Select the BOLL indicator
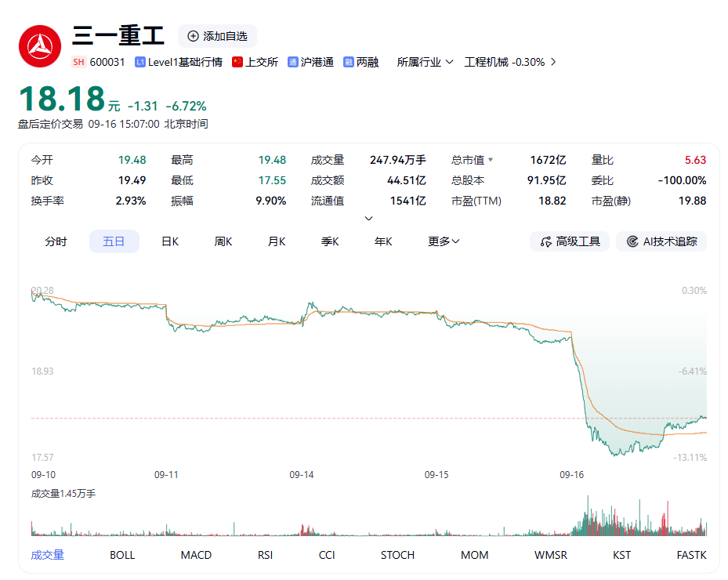 pyautogui.click(x=122, y=555)
